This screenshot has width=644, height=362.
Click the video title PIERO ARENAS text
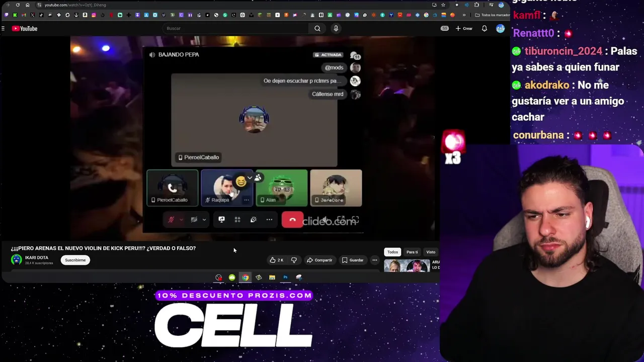[x=103, y=248]
